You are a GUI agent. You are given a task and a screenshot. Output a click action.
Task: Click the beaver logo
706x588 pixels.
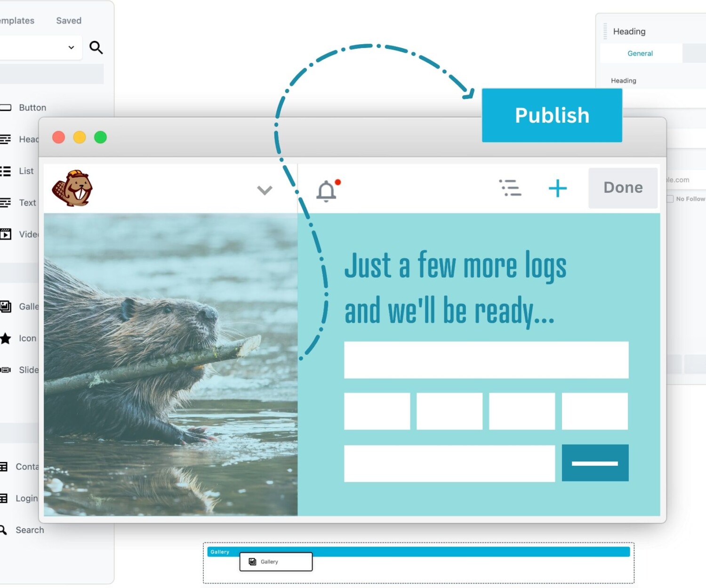click(72, 189)
